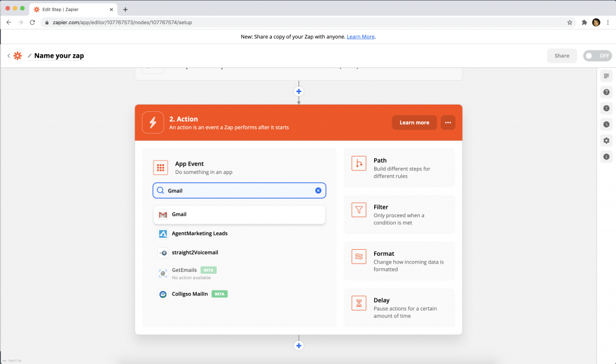
Task: Open the Chrome profile avatar
Action: tap(596, 22)
